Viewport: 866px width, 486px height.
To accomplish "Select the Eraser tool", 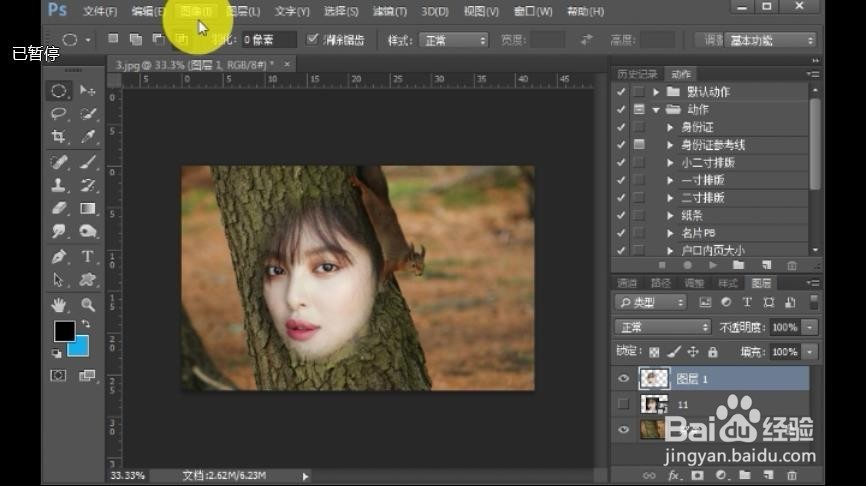I will (x=59, y=208).
